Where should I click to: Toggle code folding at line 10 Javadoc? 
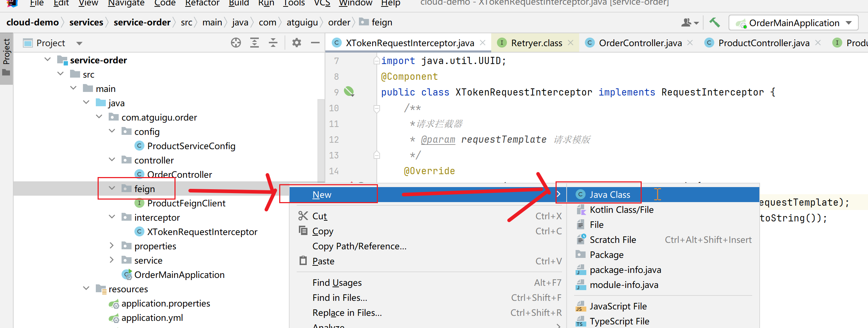pyautogui.click(x=376, y=108)
